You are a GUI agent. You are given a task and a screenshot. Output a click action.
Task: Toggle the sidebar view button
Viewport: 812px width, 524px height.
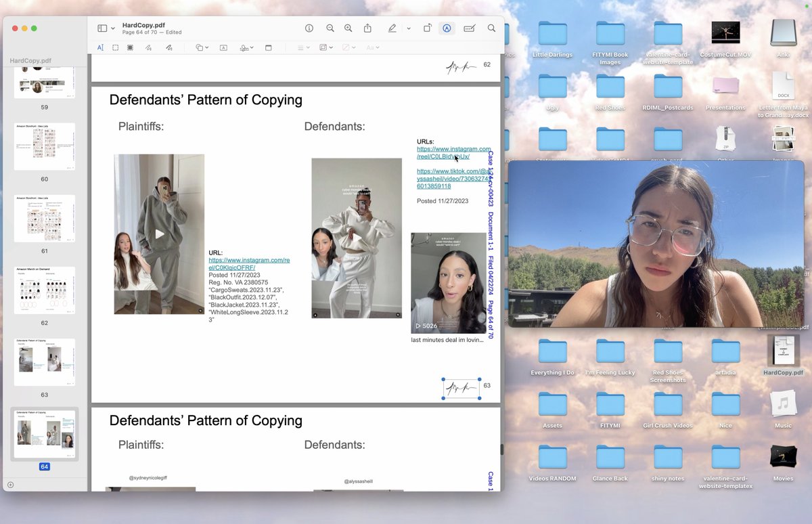pyautogui.click(x=102, y=28)
